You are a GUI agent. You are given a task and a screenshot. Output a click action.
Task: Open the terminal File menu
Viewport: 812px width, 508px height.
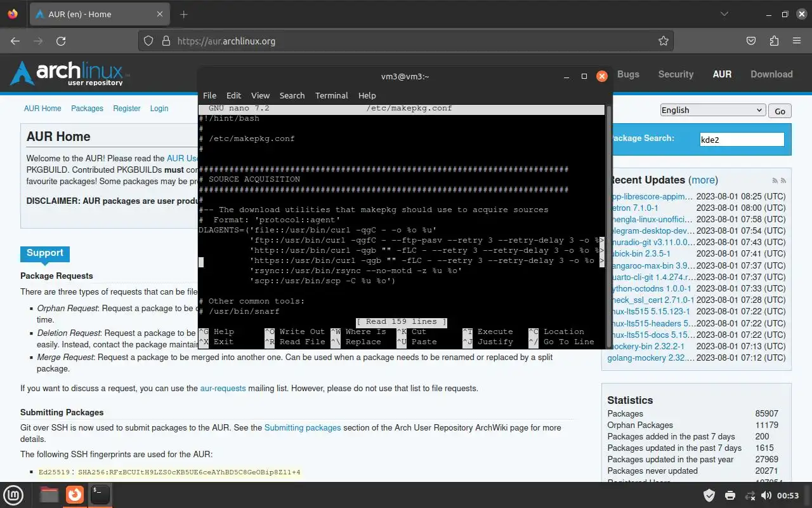pos(209,95)
